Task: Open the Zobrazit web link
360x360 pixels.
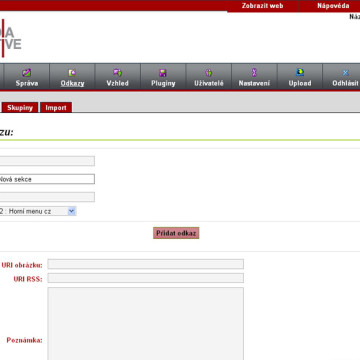Action: [262, 6]
